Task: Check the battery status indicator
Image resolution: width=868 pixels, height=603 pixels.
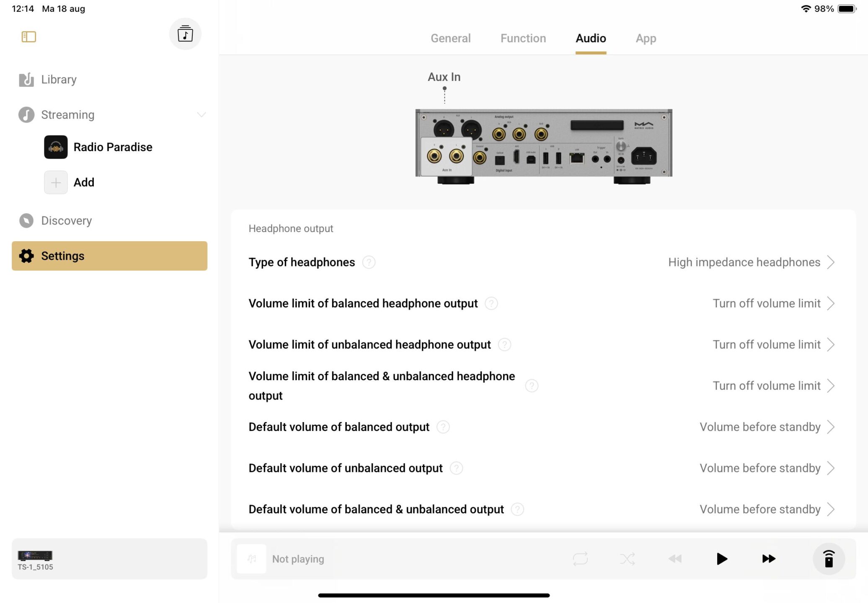Action: (x=847, y=9)
